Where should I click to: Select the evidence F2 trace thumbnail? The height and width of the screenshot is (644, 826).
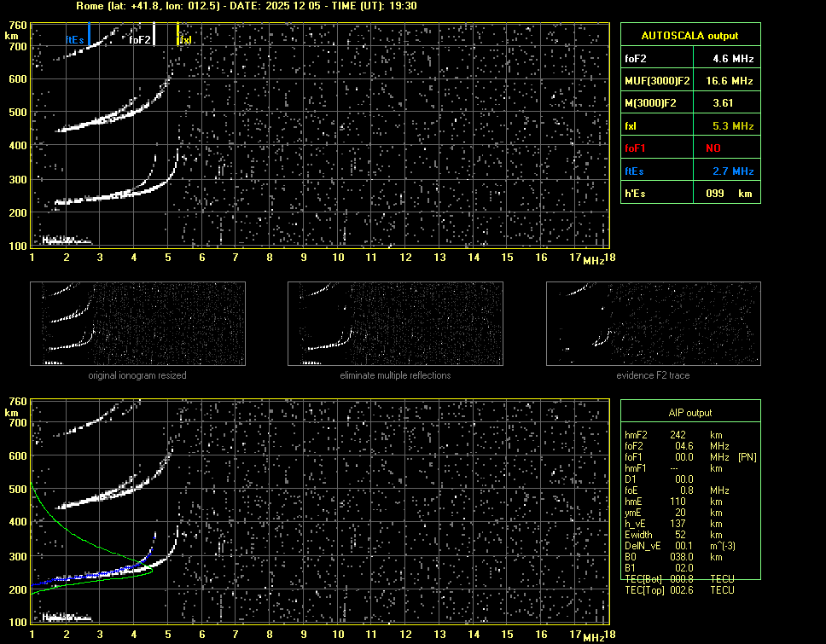coord(653,324)
